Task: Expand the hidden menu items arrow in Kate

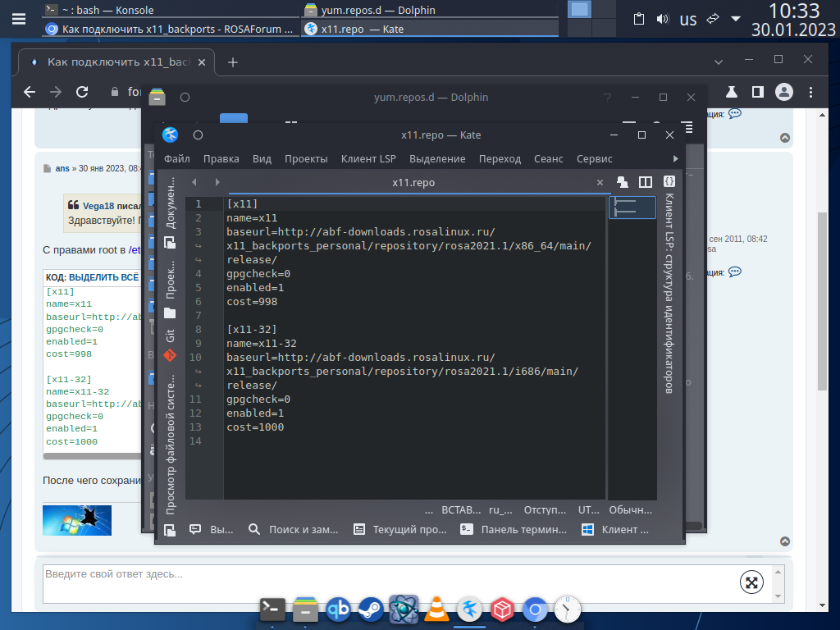Action: [x=676, y=158]
